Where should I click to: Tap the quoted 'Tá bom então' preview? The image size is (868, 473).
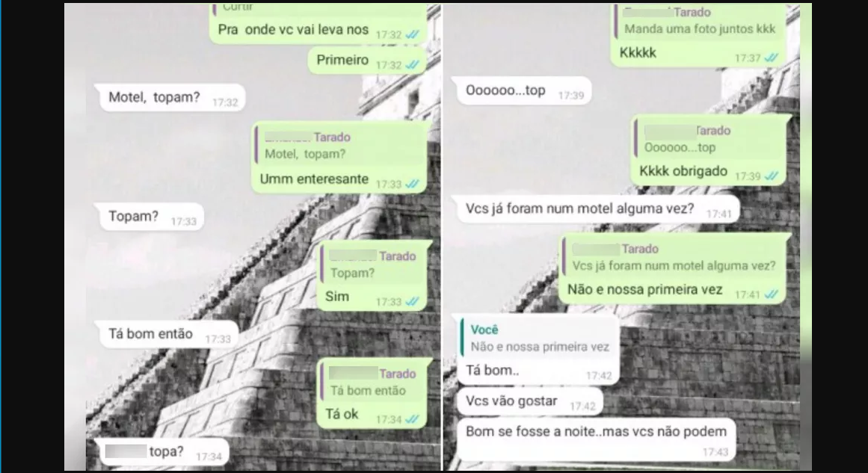[372, 383]
